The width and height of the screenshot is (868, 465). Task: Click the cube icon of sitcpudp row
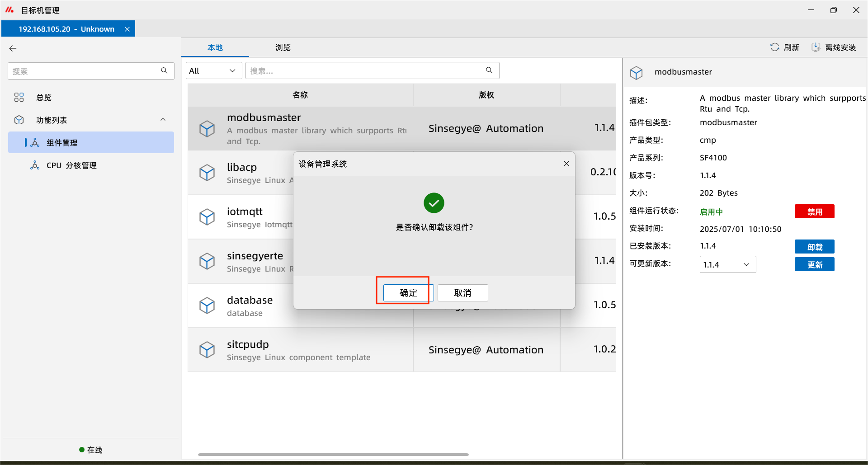[207, 350]
